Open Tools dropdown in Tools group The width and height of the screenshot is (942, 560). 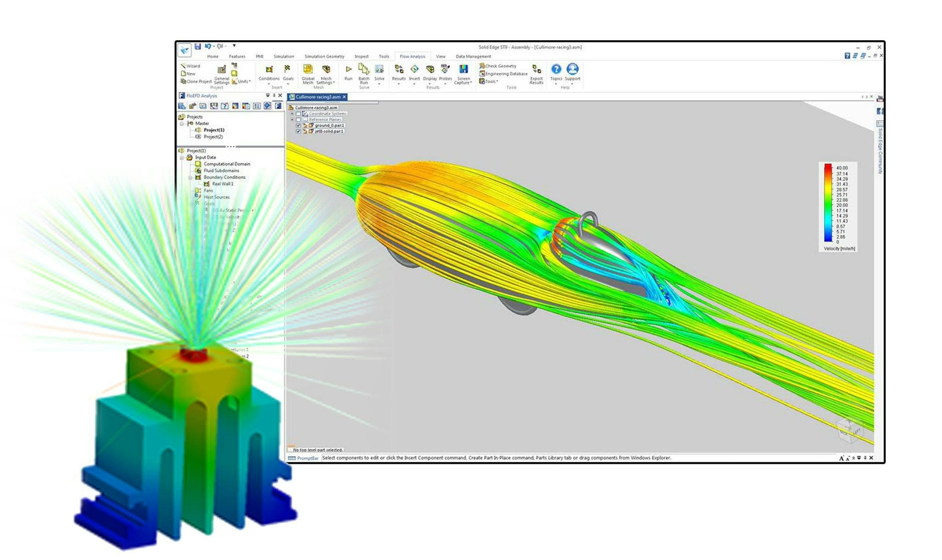tap(489, 82)
